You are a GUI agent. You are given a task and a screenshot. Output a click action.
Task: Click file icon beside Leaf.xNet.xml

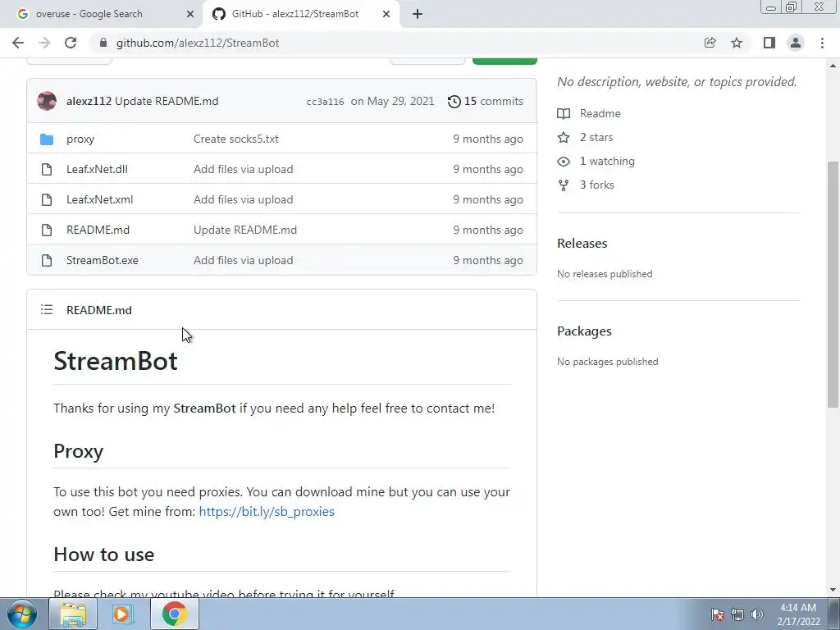pyautogui.click(x=47, y=200)
